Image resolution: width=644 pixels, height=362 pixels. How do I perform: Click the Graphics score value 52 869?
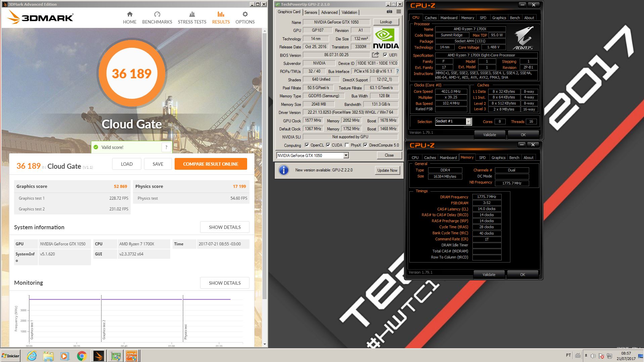pyautogui.click(x=120, y=186)
